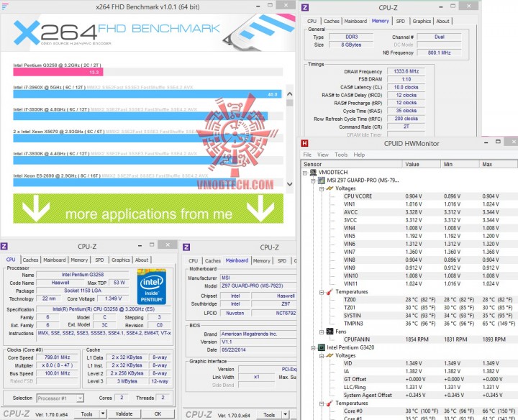518x420 pixels.
Task: Switch to SPD tab in top CPU-Z
Action: [401, 21]
